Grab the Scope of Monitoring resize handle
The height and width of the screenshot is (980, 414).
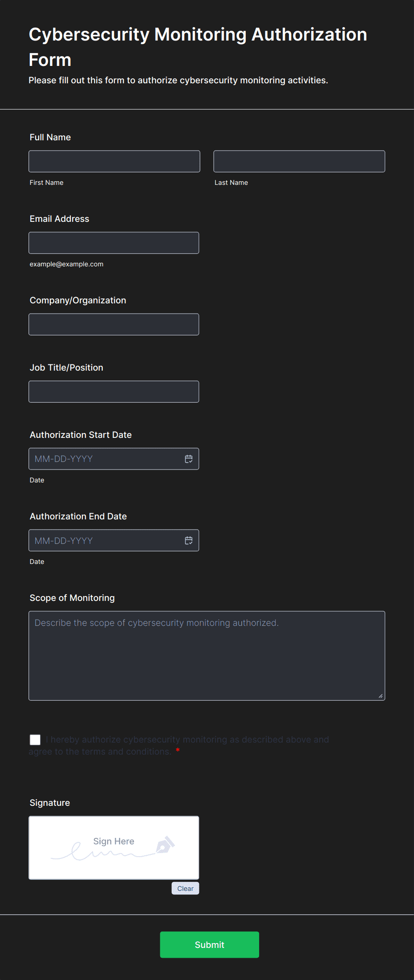380,696
